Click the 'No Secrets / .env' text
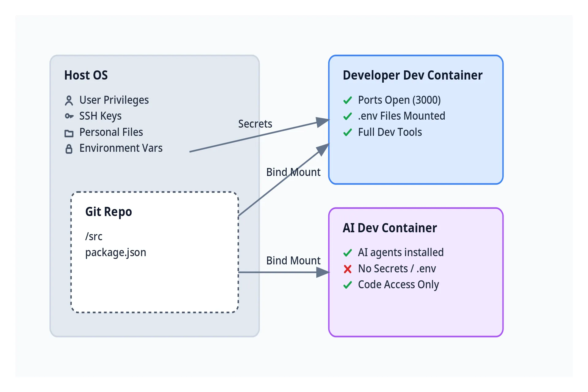Screen dimensions: 588x392 397,269
